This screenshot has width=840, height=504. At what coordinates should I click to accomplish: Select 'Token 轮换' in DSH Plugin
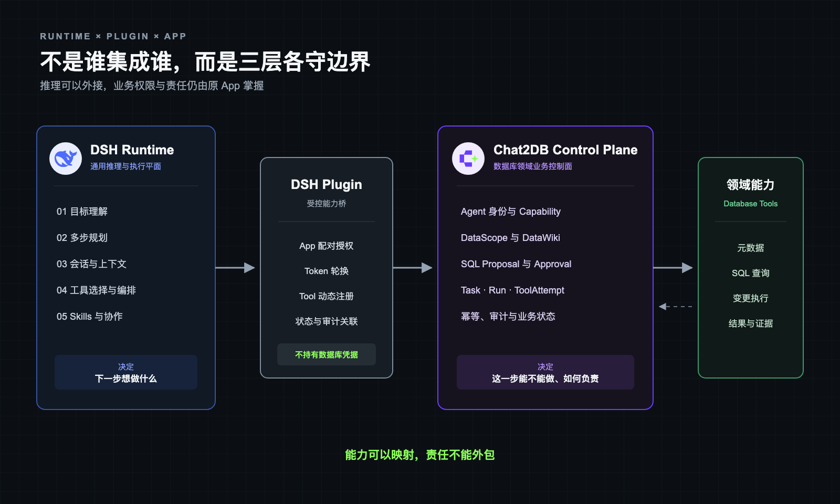pyautogui.click(x=327, y=271)
